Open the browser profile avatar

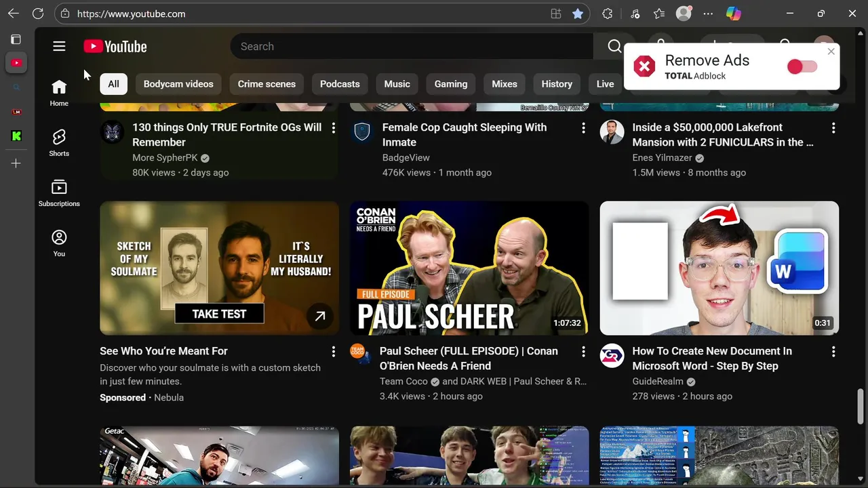[x=684, y=14]
